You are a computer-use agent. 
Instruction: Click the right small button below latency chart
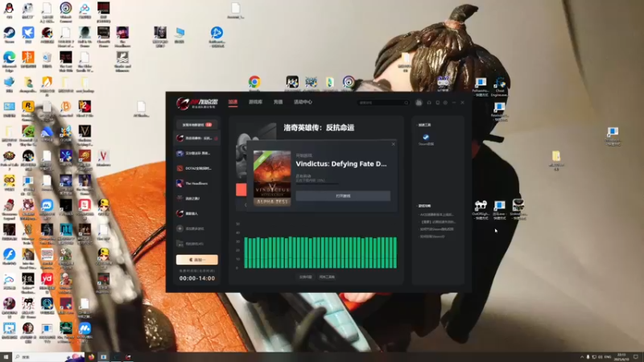[327, 277]
